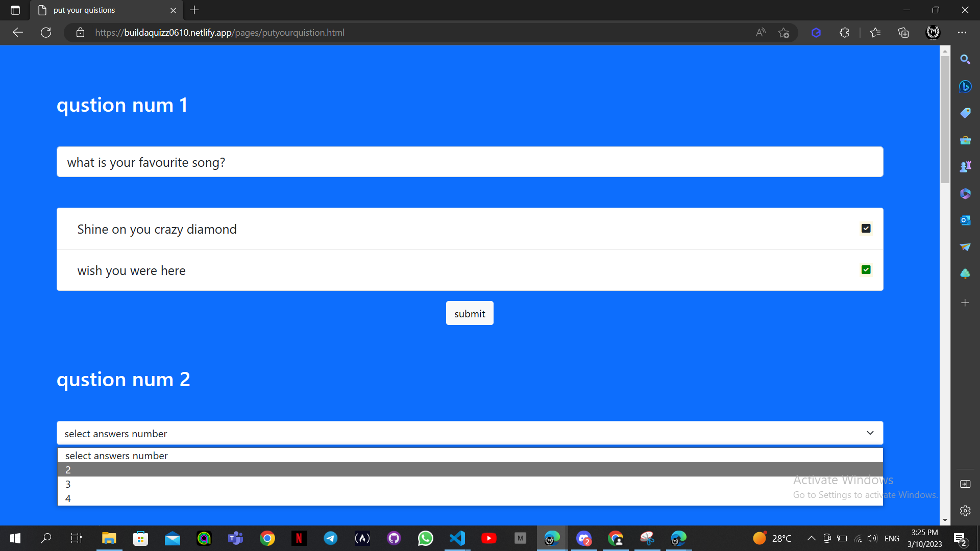View site information lock icon
The height and width of the screenshot is (551, 980).
[80, 33]
